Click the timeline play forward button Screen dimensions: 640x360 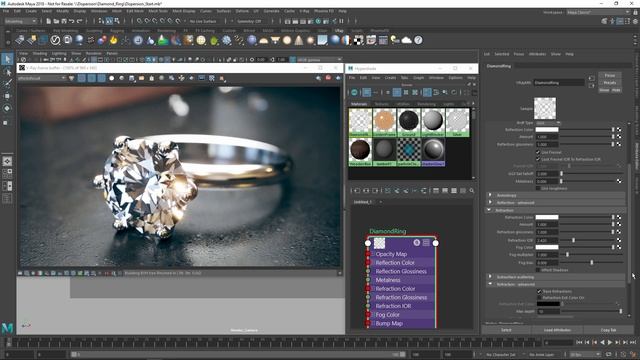(x=610, y=342)
